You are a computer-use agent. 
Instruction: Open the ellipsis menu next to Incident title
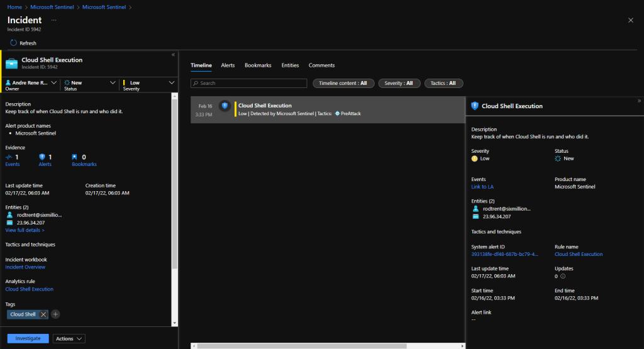click(54, 20)
